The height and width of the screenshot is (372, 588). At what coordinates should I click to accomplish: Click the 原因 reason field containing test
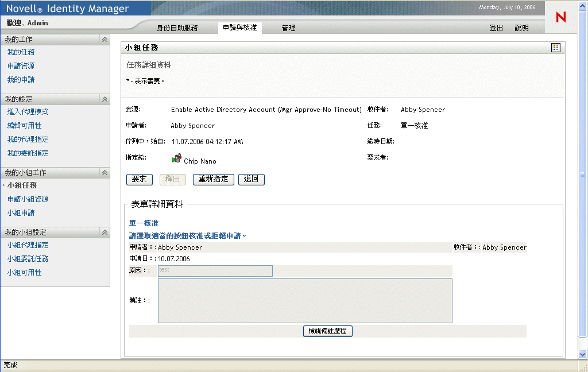pos(215,271)
